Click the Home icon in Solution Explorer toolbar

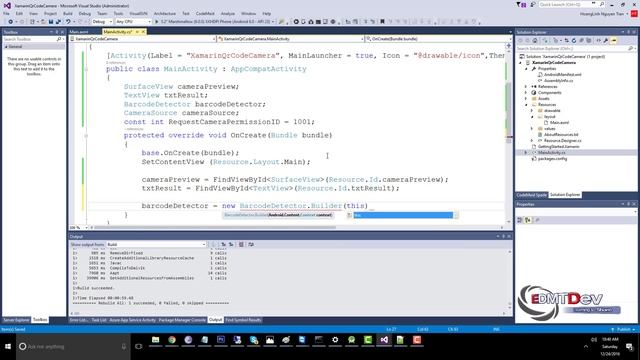pos(535,40)
